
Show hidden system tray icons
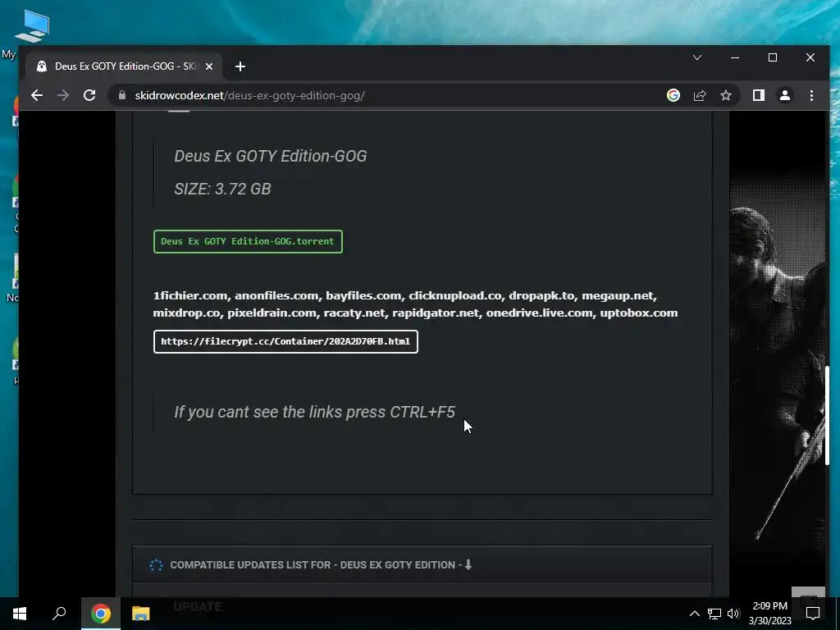(x=694, y=614)
